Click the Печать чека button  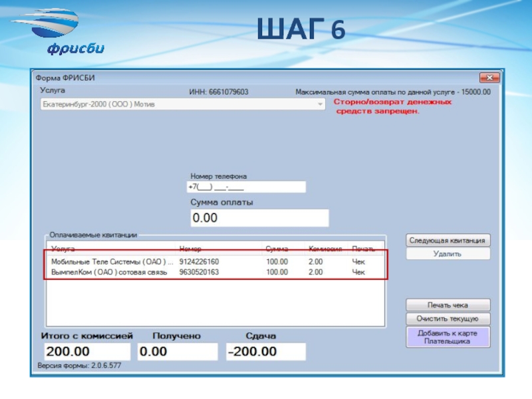click(x=448, y=305)
